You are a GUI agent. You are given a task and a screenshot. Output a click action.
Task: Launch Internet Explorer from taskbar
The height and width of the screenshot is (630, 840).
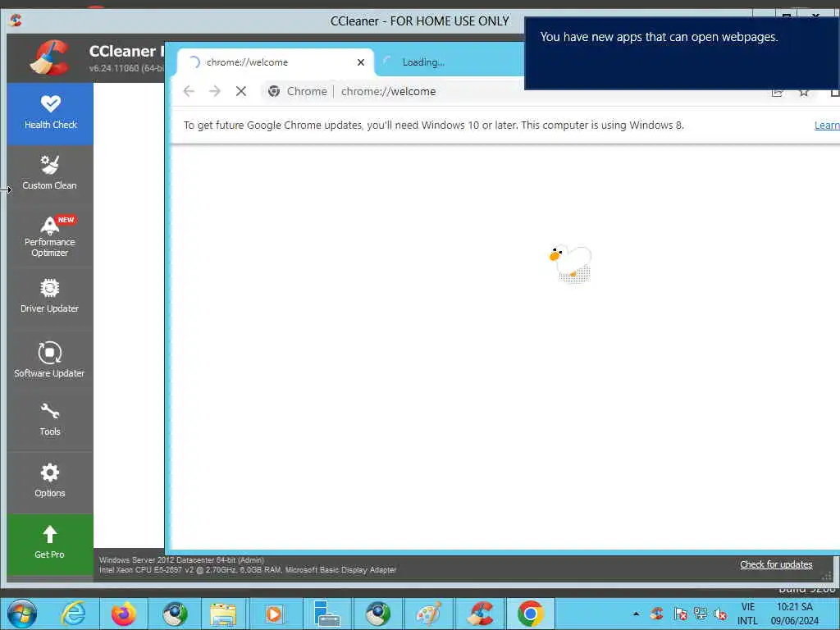tap(73, 614)
